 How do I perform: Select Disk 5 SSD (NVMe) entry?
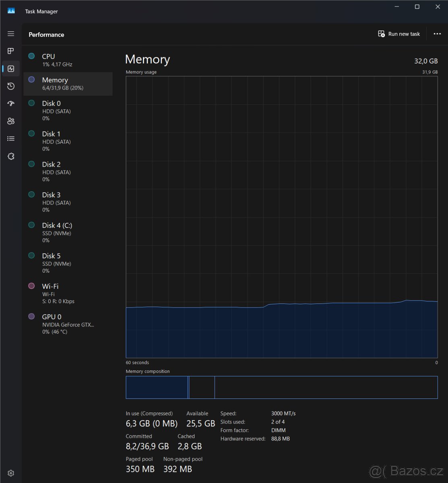coord(68,263)
